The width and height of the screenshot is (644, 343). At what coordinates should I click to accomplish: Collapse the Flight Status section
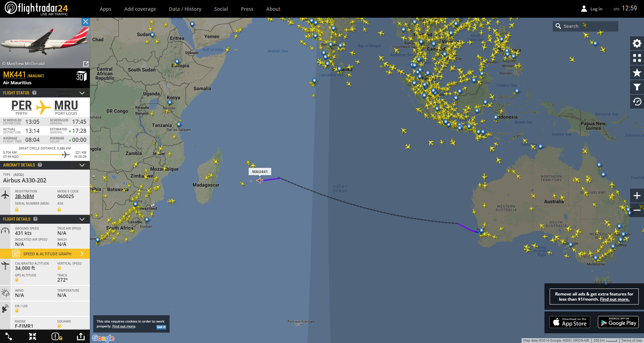[x=82, y=93]
